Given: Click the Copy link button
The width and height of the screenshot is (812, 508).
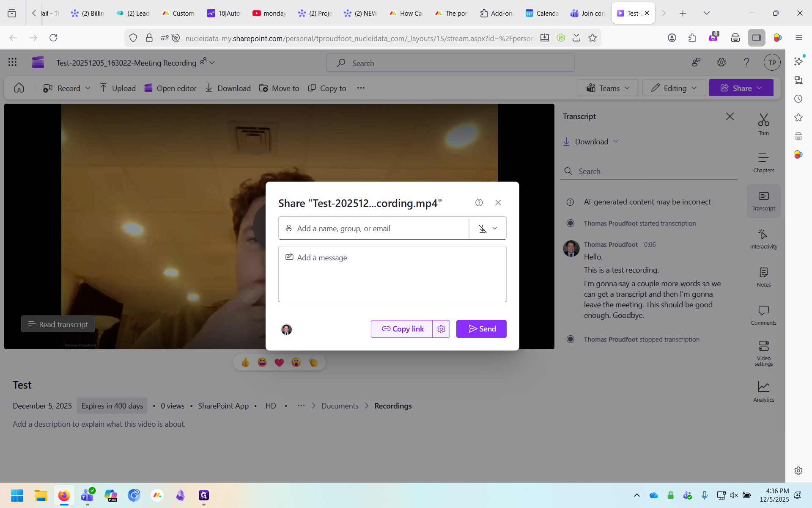Looking at the screenshot, I should coord(402,329).
